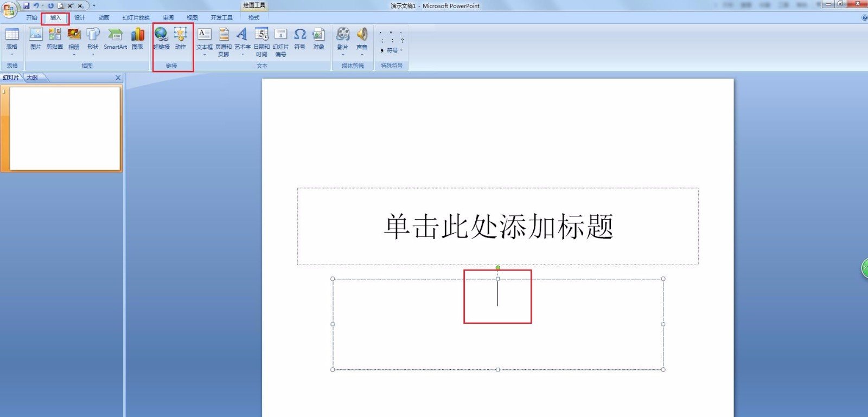Screen dimensions: 868x417
Task: Expand the 文本框 dropdown arrow
Action: (x=205, y=54)
